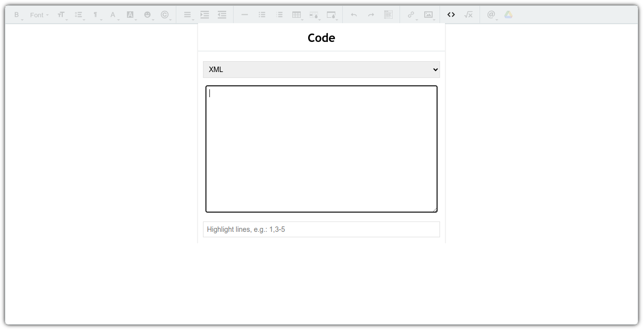644x331 pixels.
Task: Open the insert link menu
Action: tap(411, 15)
